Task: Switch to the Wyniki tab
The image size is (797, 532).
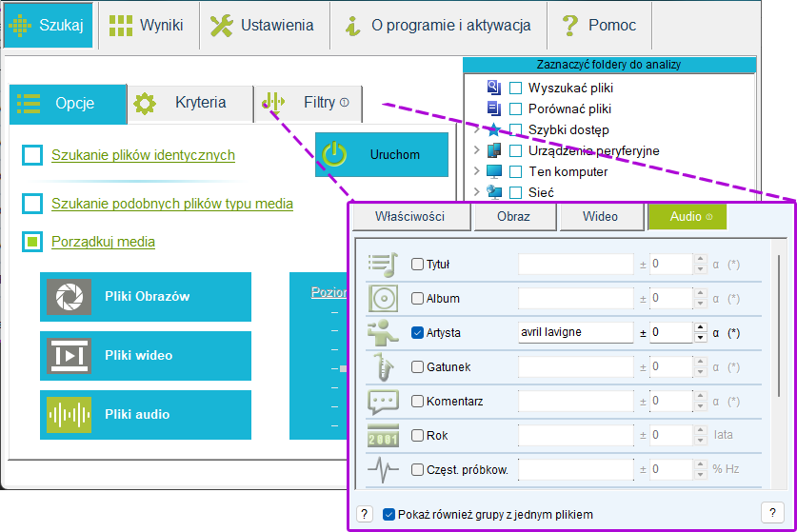Action: click(x=148, y=25)
